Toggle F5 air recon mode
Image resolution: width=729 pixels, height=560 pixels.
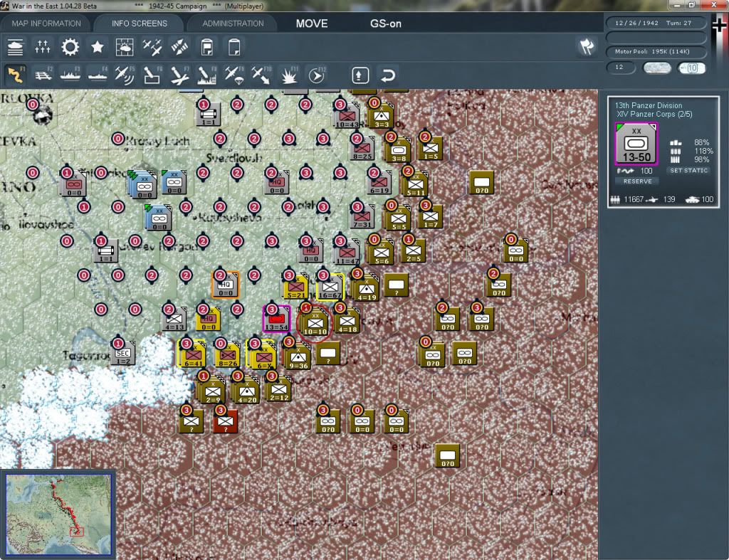click(125, 75)
